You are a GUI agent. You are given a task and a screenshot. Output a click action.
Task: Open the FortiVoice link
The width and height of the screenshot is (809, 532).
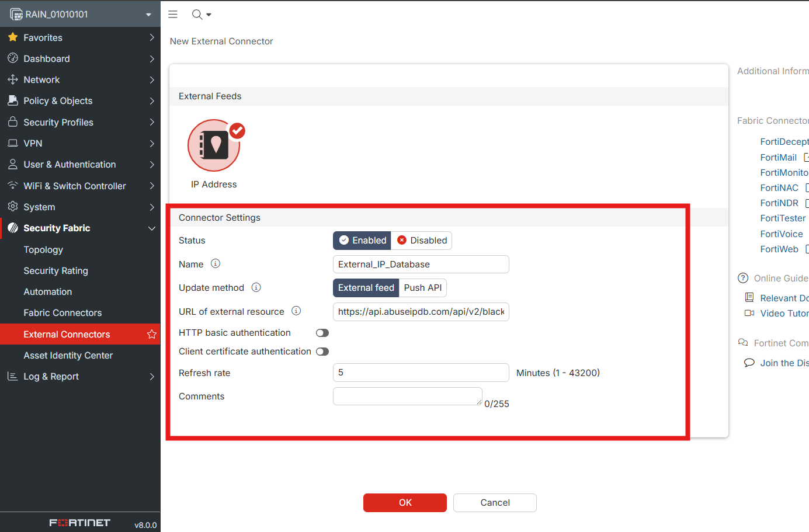782,234
